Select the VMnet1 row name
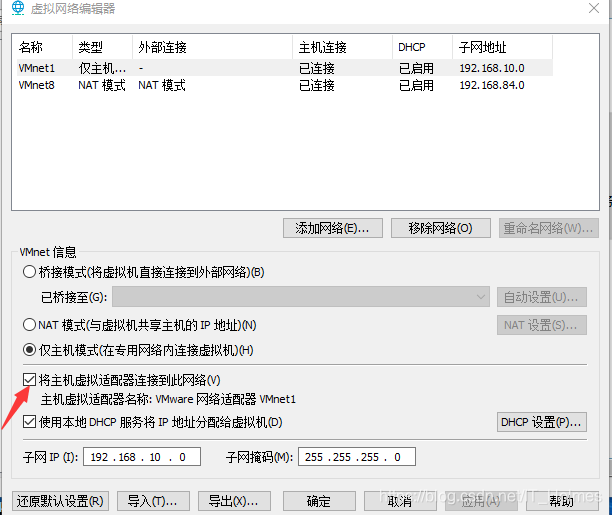The height and width of the screenshot is (515, 612). [x=37, y=68]
